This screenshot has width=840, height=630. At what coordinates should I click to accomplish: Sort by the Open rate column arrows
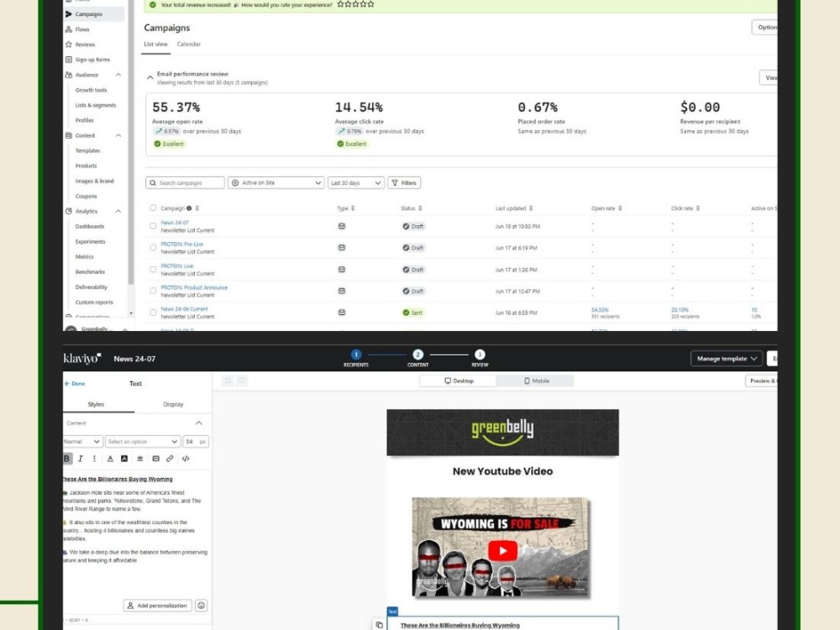[x=620, y=207]
